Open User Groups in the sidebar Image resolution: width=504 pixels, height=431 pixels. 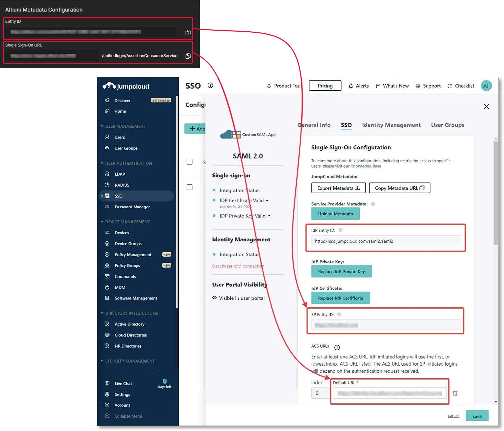point(126,148)
